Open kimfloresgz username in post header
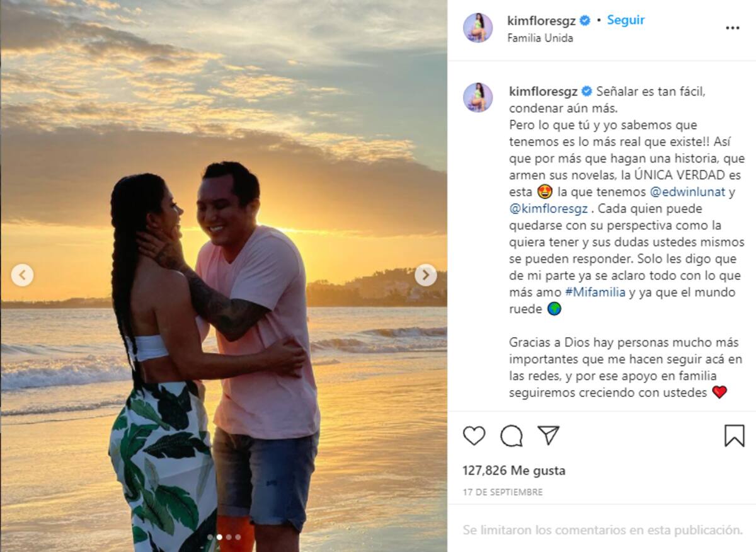The image size is (756, 552). coord(542,21)
